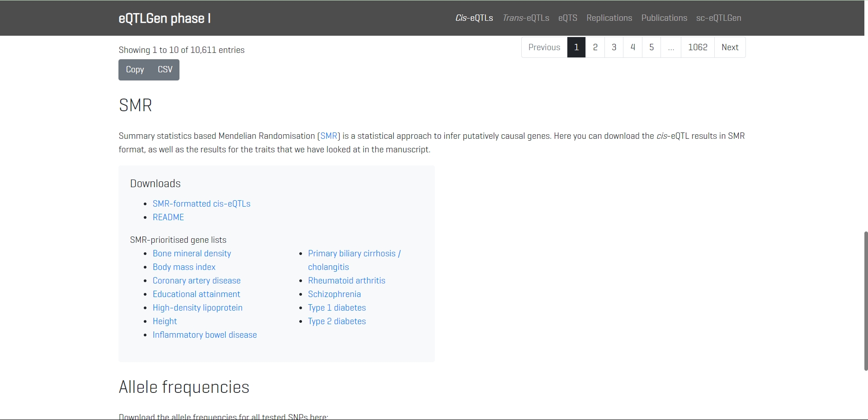The image size is (868, 420).
Task: Jump to last page 1062
Action: 697,47
